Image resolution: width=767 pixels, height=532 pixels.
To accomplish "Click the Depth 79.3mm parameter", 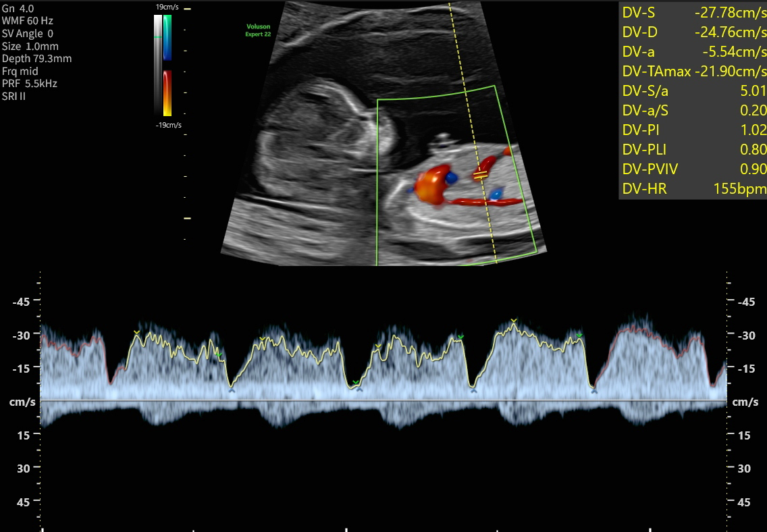I will coord(36,59).
